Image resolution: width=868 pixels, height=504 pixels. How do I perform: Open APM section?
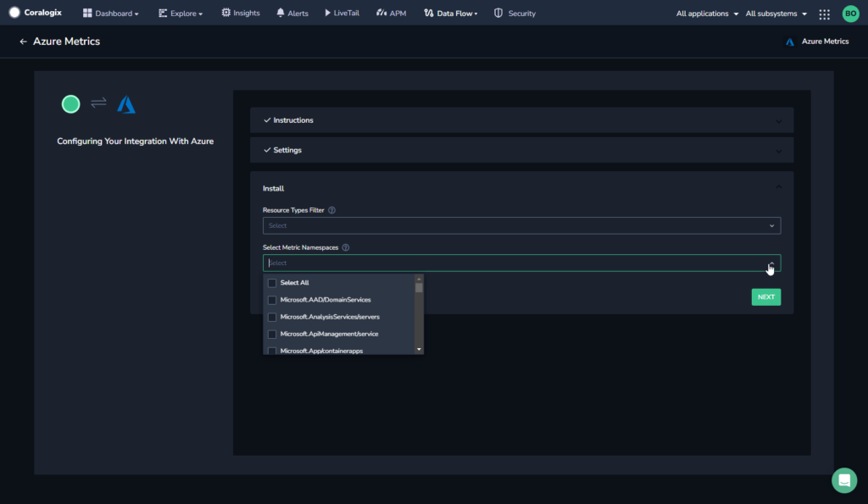pyautogui.click(x=392, y=14)
